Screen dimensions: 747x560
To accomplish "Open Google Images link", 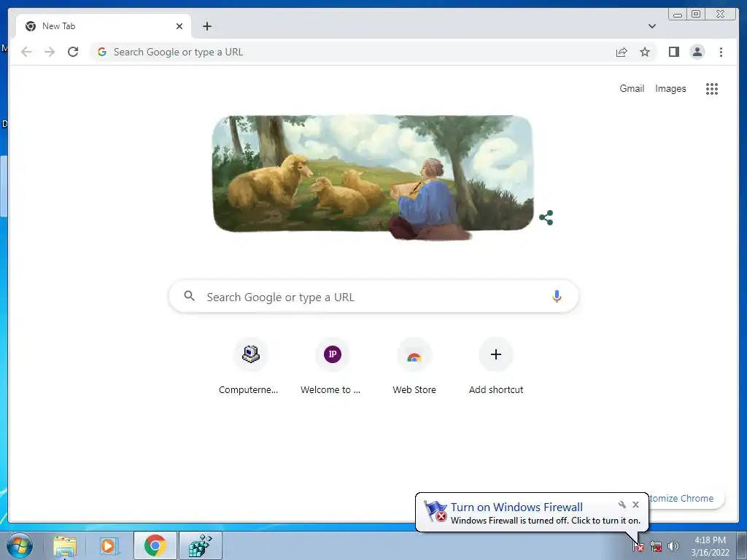I will tap(670, 88).
